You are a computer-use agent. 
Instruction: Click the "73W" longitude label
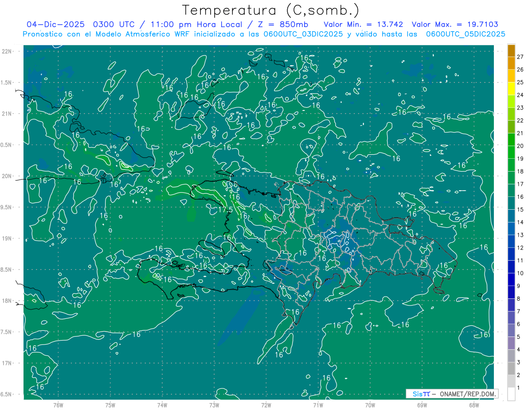tap(214, 405)
